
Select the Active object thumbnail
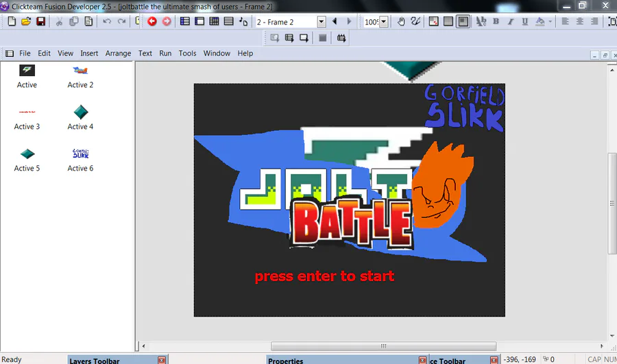pos(27,71)
